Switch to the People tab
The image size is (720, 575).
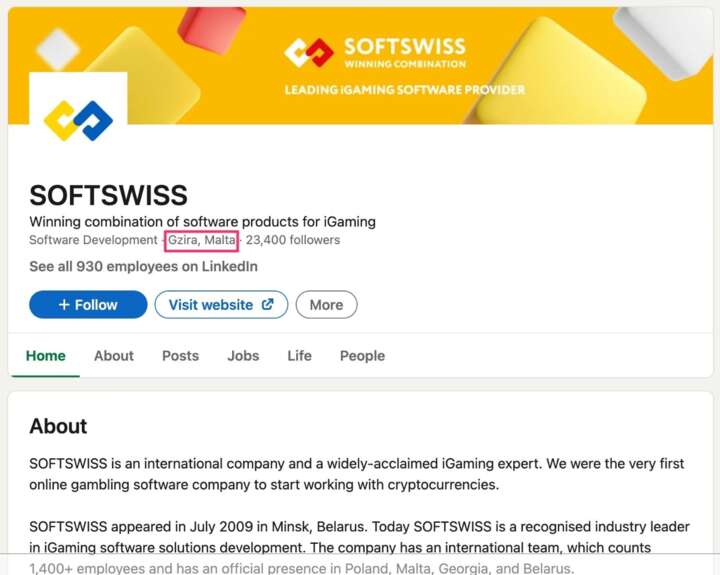pyautogui.click(x=362, y=356)
